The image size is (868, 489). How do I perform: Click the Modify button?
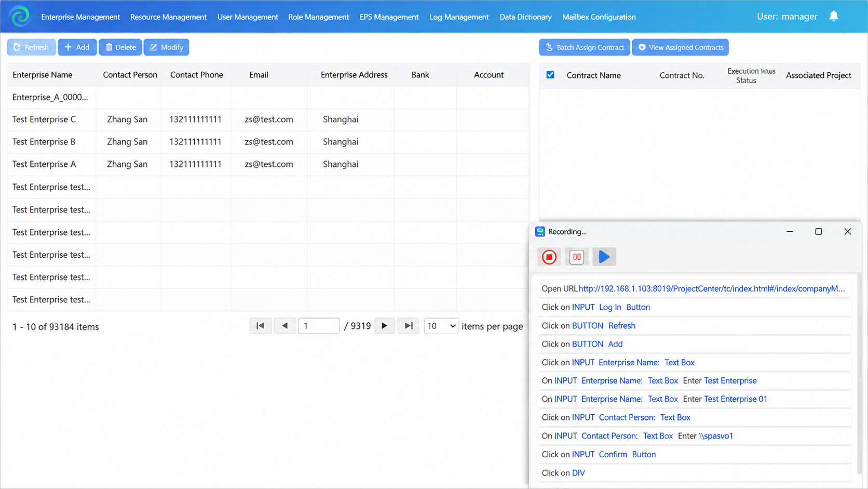[x=167, y=47]
